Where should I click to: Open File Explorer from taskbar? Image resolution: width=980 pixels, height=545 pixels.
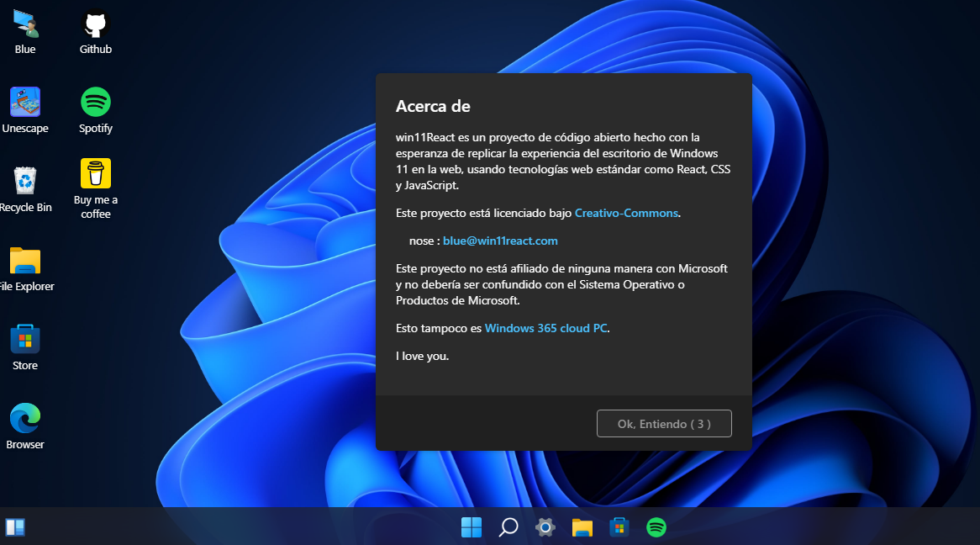pyautogui.click(x=582, y=527)
